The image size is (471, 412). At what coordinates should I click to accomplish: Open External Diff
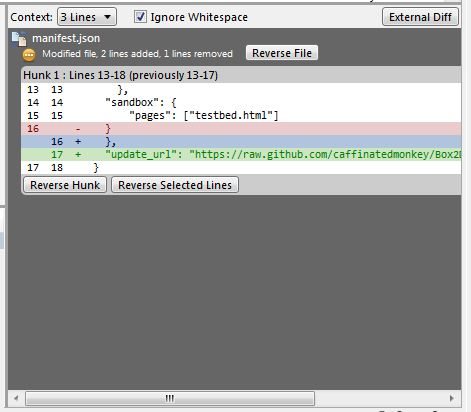[x=420, y=17]
